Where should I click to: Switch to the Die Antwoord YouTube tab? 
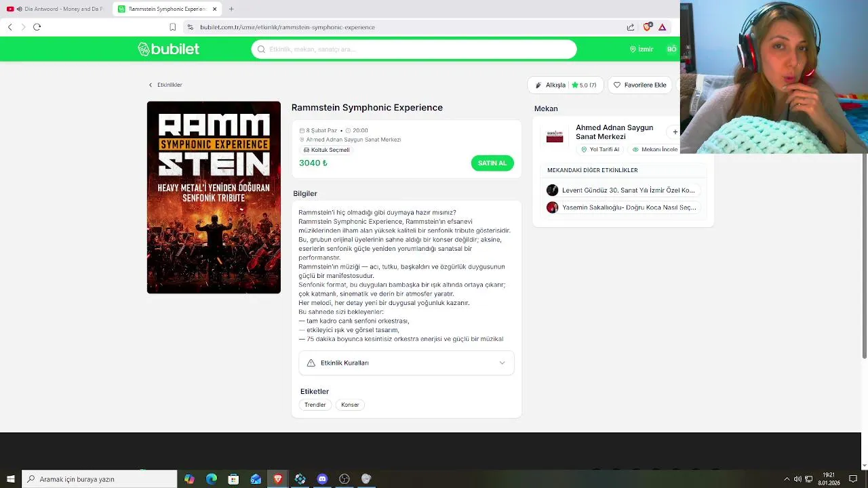[56, 9]
